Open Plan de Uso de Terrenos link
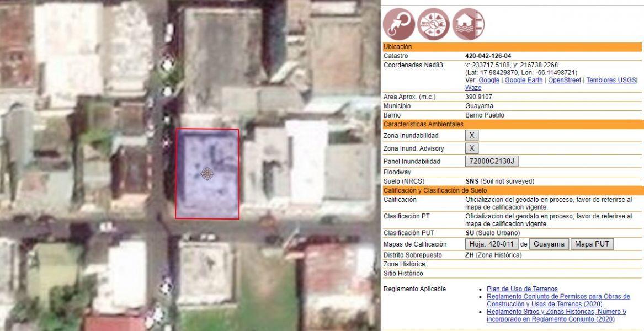 coord(522,289)
